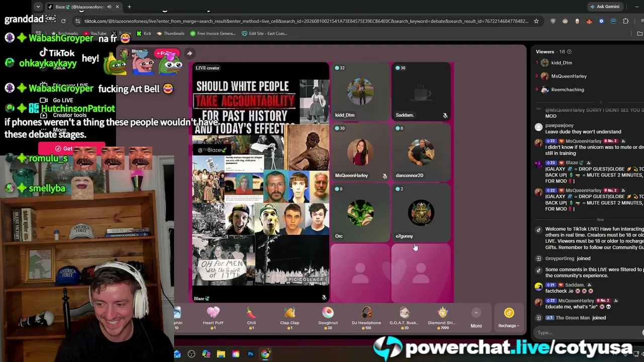Open kidd_Dtm guest tile

point(360,92)
